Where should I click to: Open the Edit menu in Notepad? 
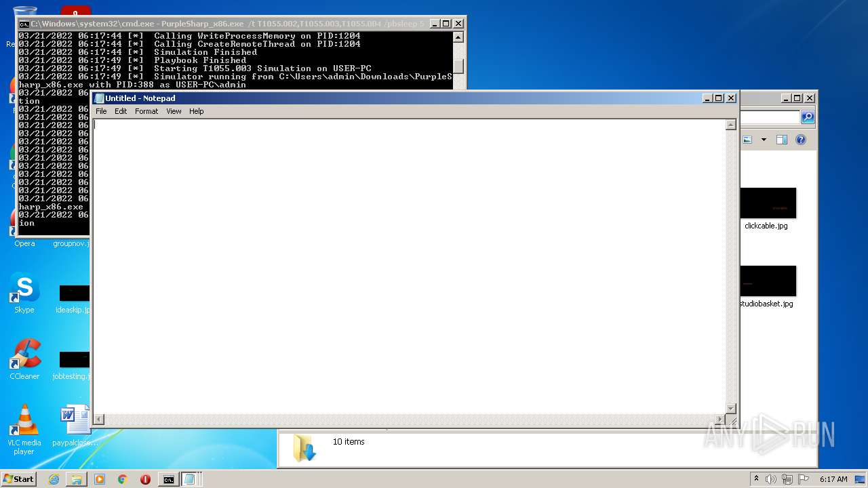point(121,111)
